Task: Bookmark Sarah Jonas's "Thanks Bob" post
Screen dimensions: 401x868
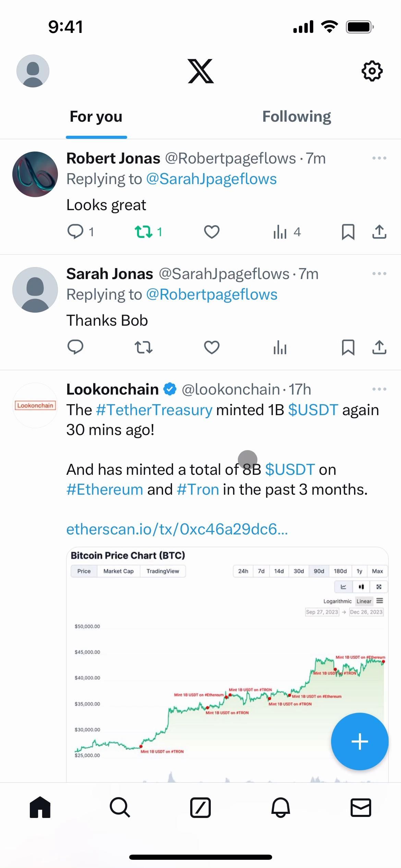Action: pos(348,347)
